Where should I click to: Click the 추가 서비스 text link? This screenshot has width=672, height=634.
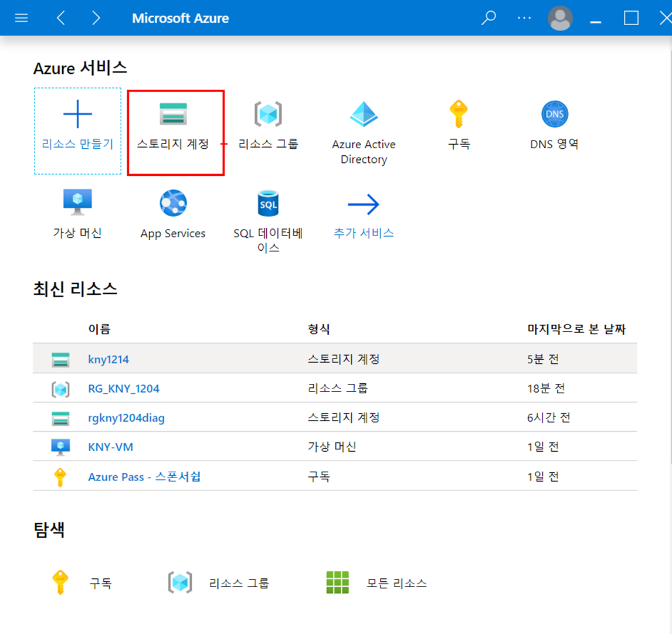[364, 233]
